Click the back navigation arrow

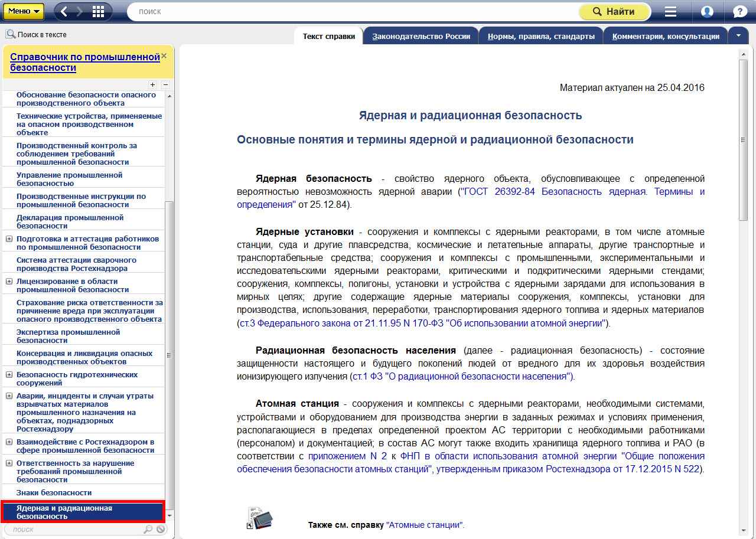point(64,11)
